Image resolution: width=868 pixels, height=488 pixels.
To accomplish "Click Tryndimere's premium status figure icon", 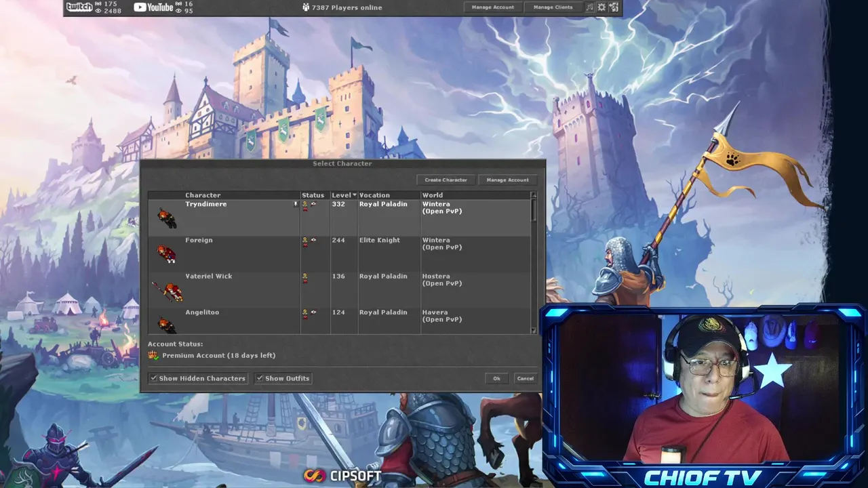I will click(x=305, y=205).
